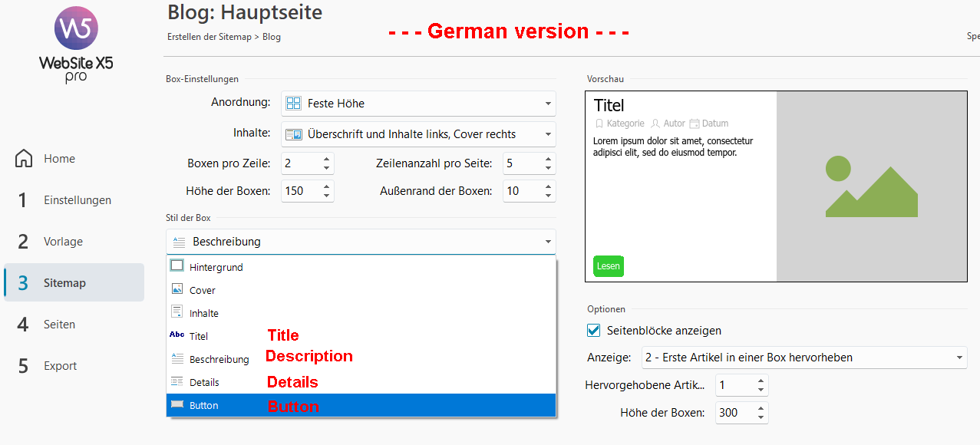Viewport: 980px width, 445px height.
Task: Select the Details icon list item
Action: tap(177, 382)
